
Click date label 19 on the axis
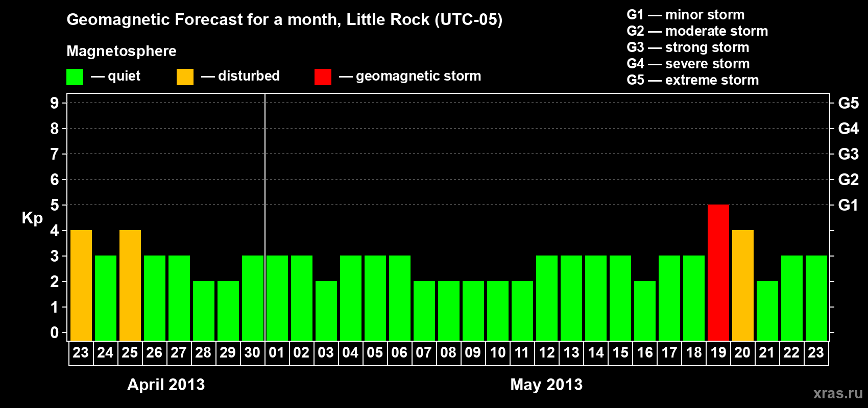718,352
